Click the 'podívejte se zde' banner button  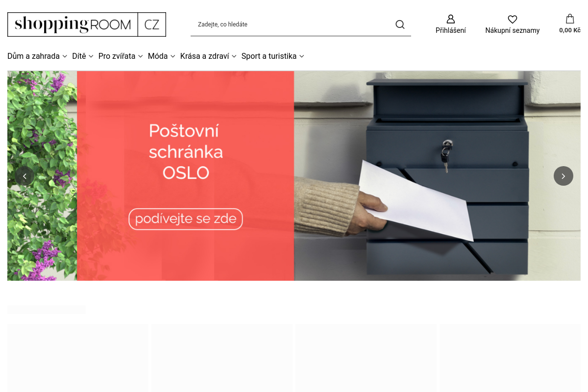point(186,219)
